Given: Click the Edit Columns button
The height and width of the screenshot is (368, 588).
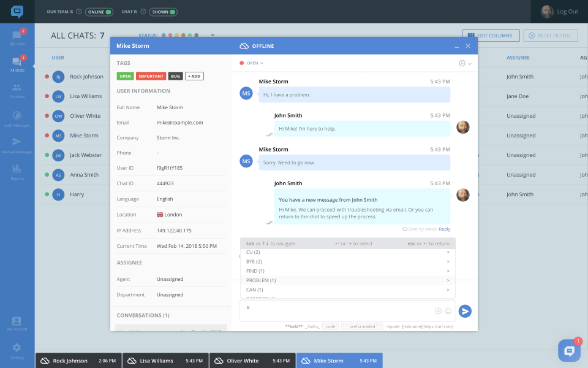Looking at the screenshot, I should (491, 36).
